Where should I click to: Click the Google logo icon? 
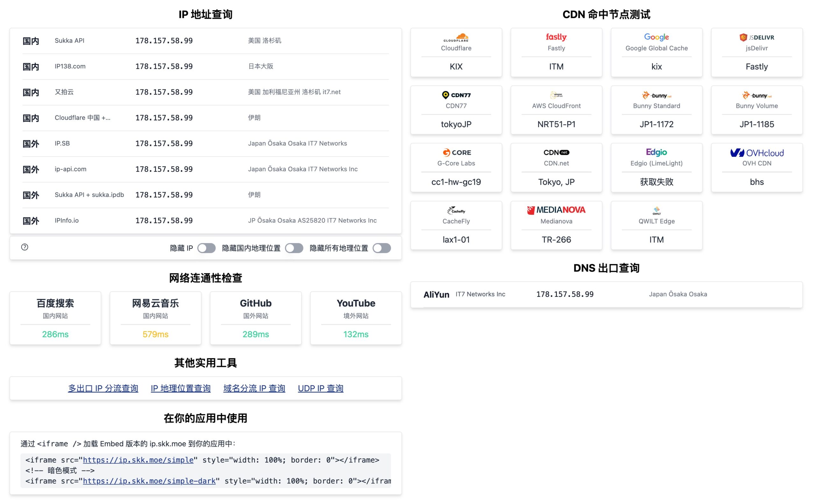tap(656, 37)
